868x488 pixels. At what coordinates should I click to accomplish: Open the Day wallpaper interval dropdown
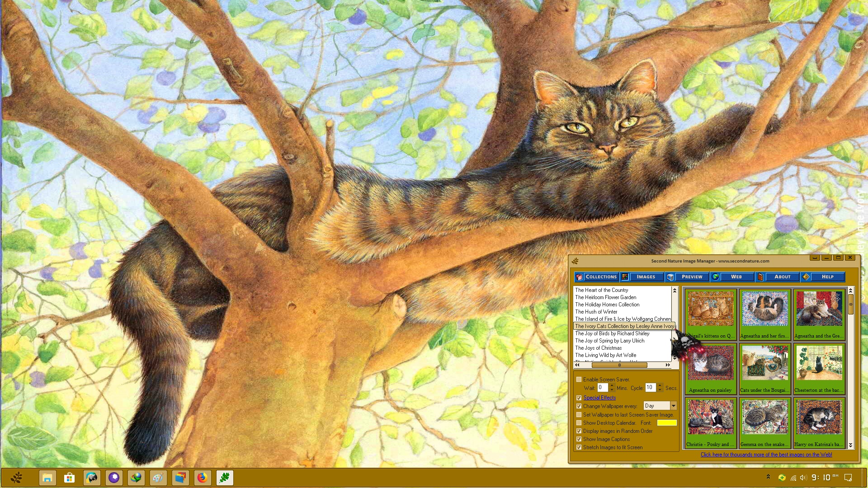[674, 406]
